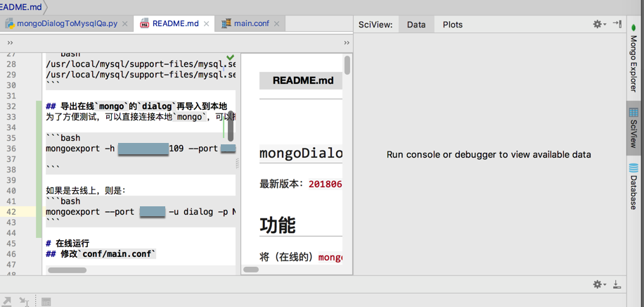Click the '## 导出在线`mongo`的`dialog`' heading line

coord(137,106)
